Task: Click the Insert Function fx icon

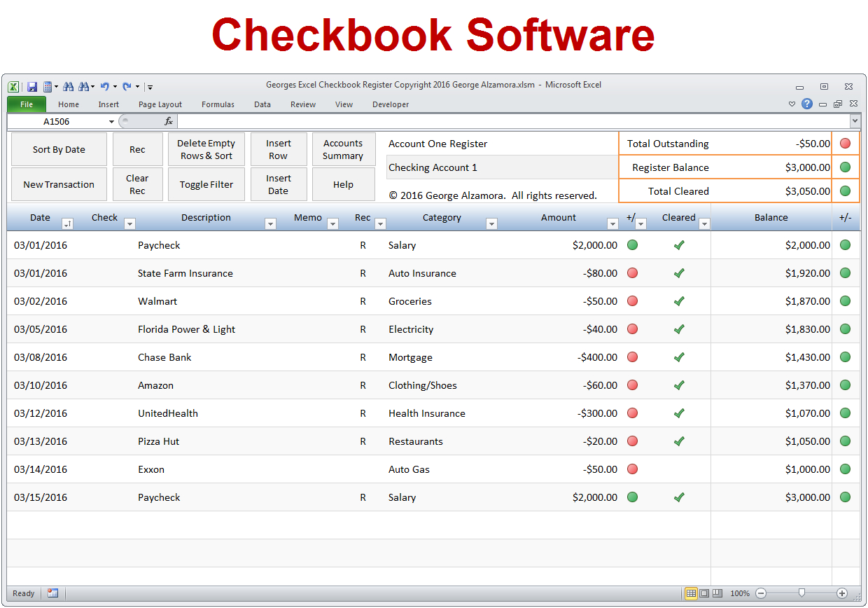Action: coord(168,120)
